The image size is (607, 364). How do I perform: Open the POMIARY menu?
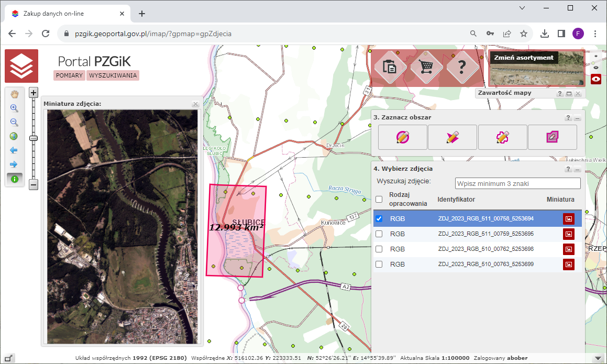click(69, 75)
